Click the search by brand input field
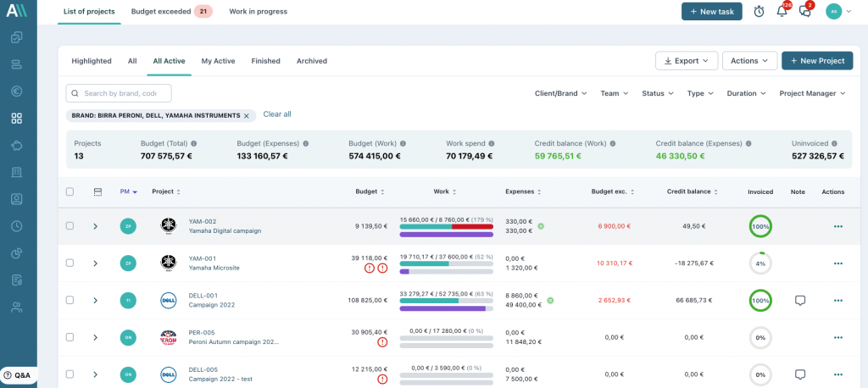 pos(120,93)
